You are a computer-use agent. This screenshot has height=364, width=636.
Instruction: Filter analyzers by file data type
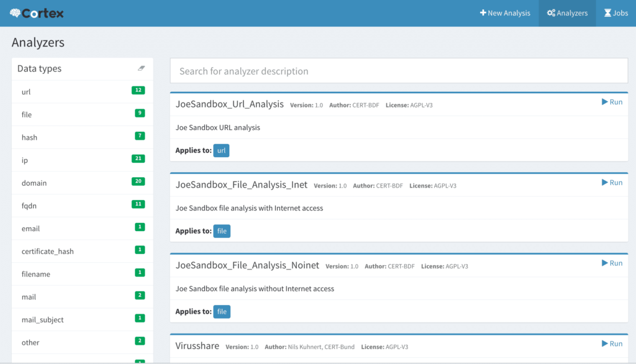pyautogui.click(x=83, y=114)
